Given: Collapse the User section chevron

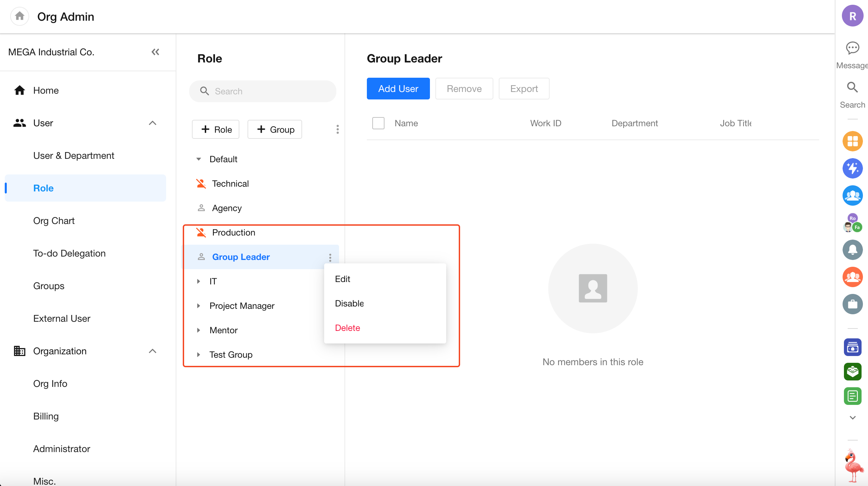Looking at the screenshot, I should tap(153, 123).
